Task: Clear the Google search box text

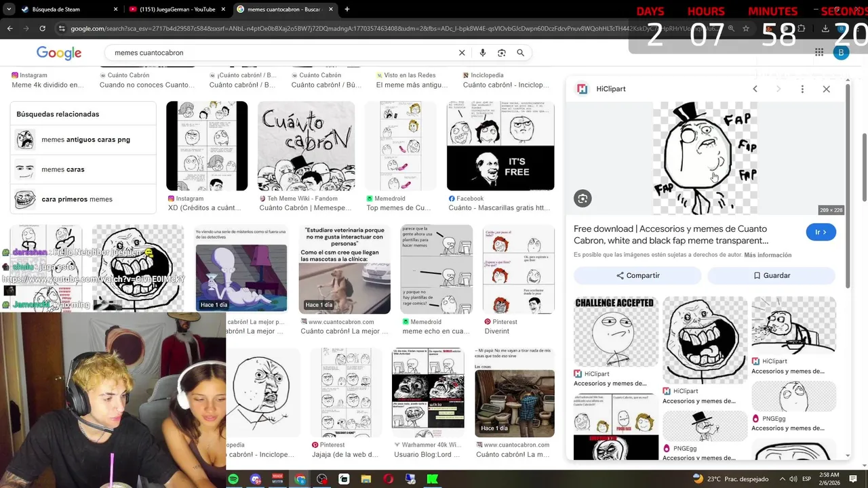Action: pos(462,53)
